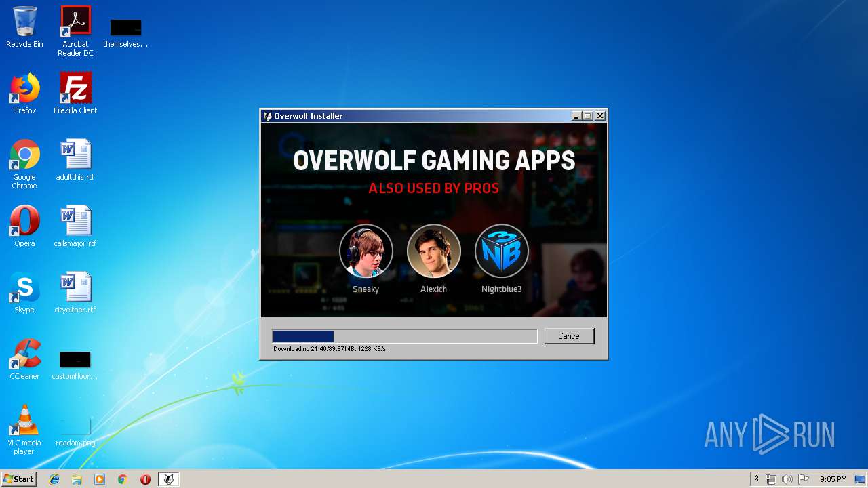This screenshot has width=868, height=488.
Task: Click the Overwolf Installer title bar icon
Action: point(268,116)
